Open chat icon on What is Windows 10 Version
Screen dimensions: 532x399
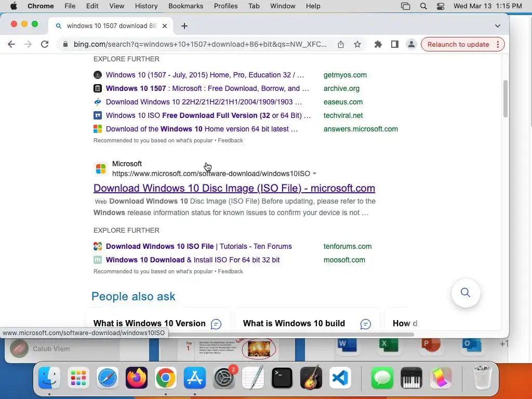pos(216,324)
